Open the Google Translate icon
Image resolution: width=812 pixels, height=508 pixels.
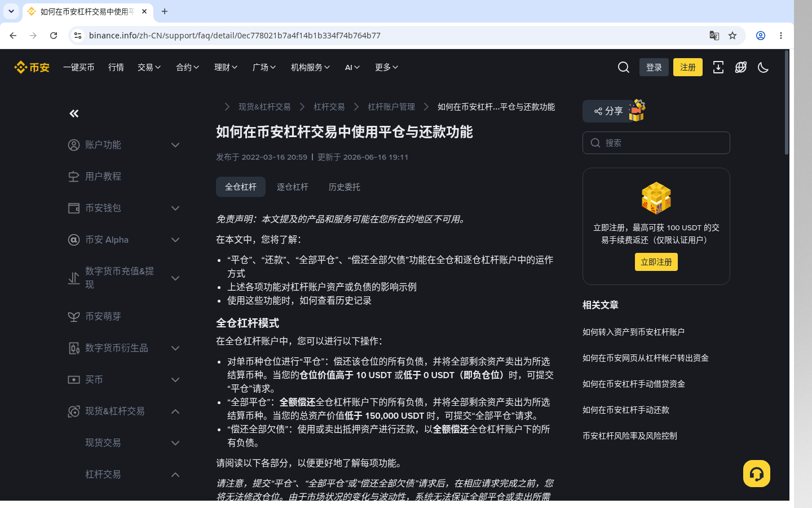pyautogui.click(x=714, y=36)
